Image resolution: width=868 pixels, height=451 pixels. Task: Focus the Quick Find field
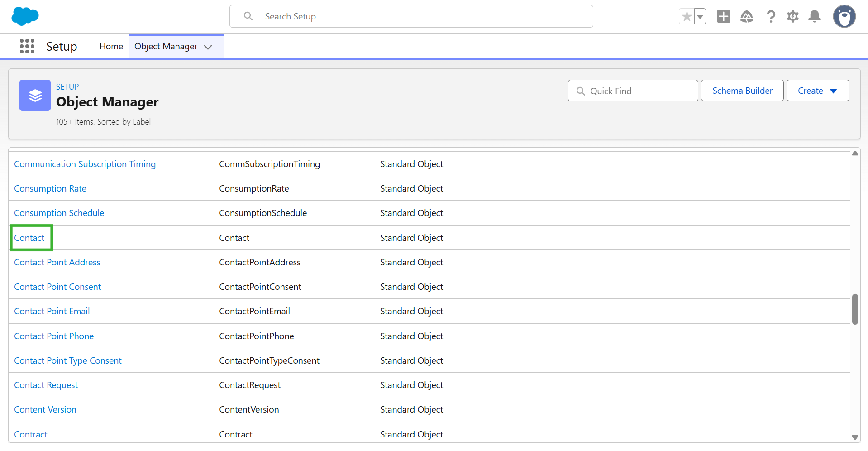pos(633,91)
